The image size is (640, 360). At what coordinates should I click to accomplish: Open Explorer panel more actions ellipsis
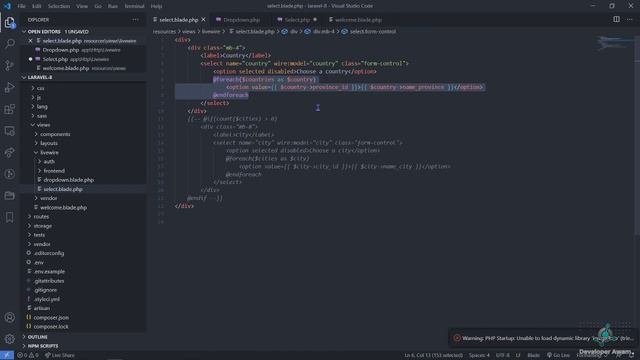135,20
